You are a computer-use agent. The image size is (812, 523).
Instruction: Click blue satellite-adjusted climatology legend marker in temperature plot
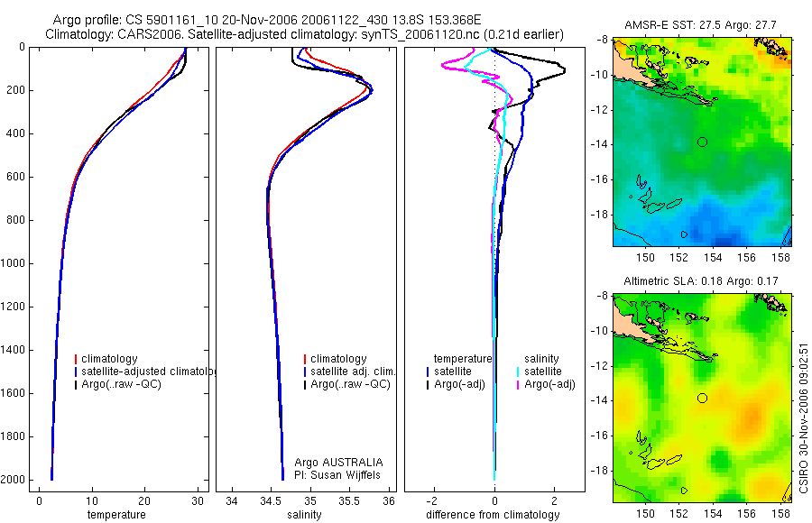click(76, 372)
